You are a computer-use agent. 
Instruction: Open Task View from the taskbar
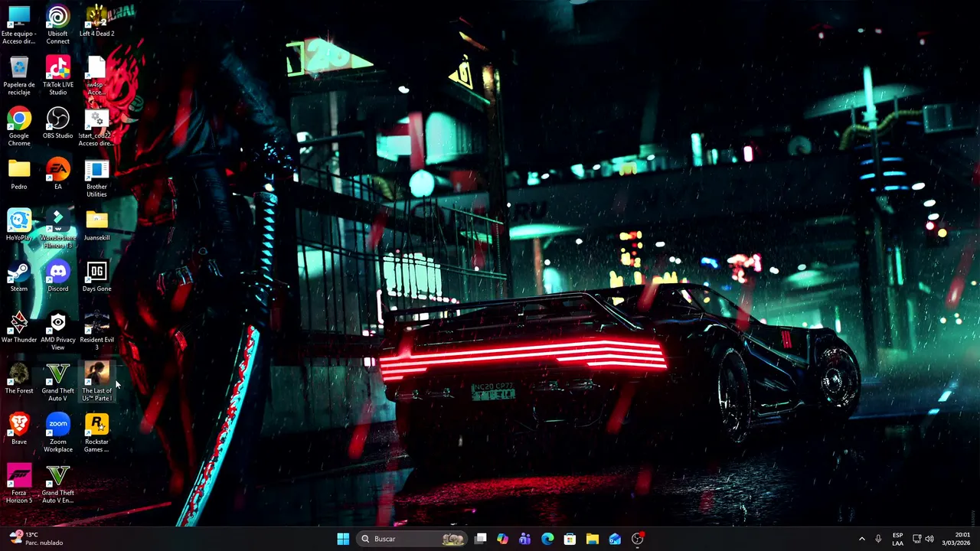pos(480,539)
